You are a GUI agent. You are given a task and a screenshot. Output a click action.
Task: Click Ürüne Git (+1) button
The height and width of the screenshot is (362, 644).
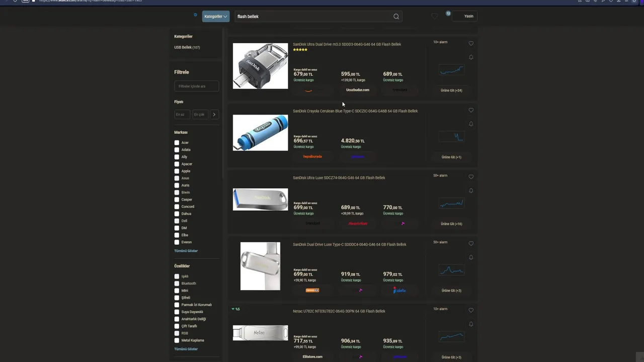[451, 157]
